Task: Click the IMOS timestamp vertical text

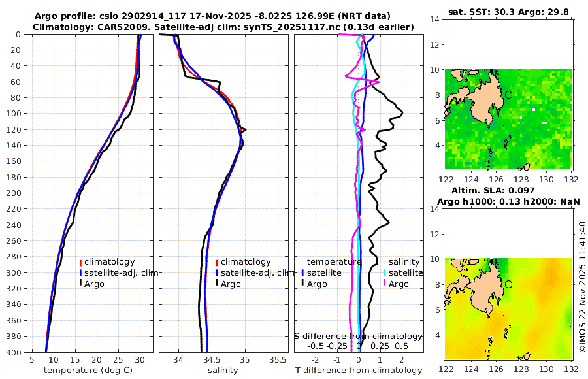Action: (x=582, y=287)
